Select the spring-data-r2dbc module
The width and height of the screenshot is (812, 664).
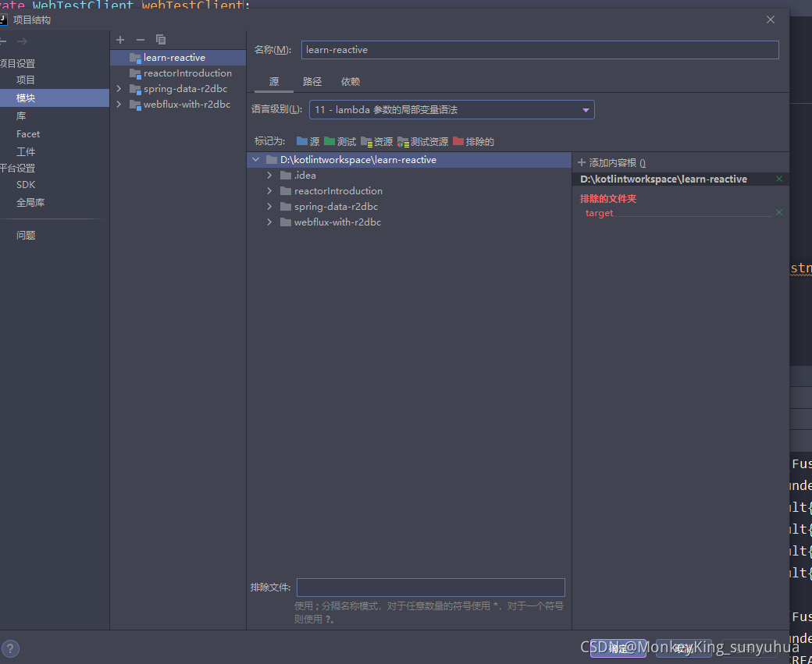tap(178, 88)
